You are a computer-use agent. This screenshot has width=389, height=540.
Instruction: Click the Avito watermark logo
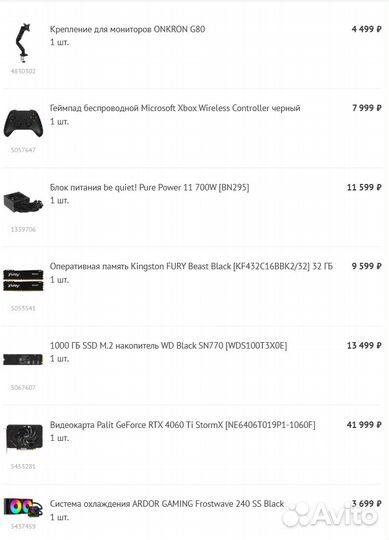(x=329, y=516)
